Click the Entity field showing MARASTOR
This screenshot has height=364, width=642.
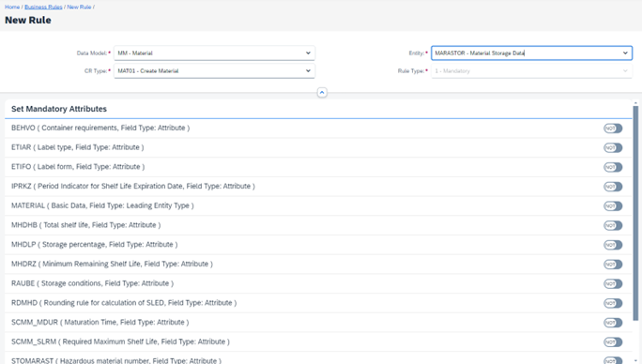(x=531, y=53)
